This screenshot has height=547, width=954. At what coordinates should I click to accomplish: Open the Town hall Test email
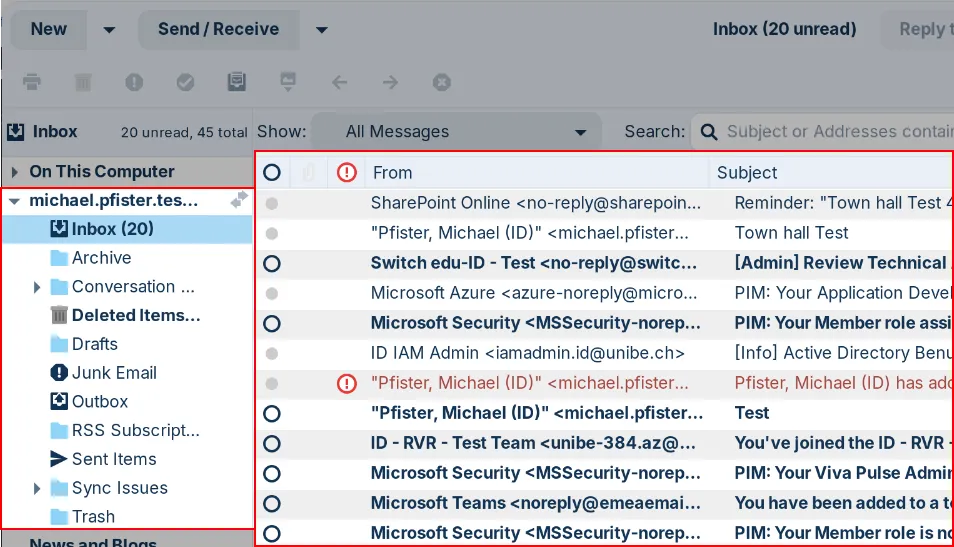click(x=605, y=233)
